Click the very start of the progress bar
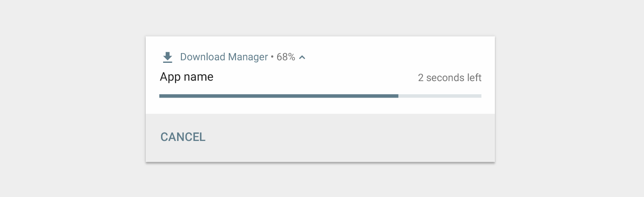Image resolution: width=644 pixels, height=197 pixels. [161, 96]
